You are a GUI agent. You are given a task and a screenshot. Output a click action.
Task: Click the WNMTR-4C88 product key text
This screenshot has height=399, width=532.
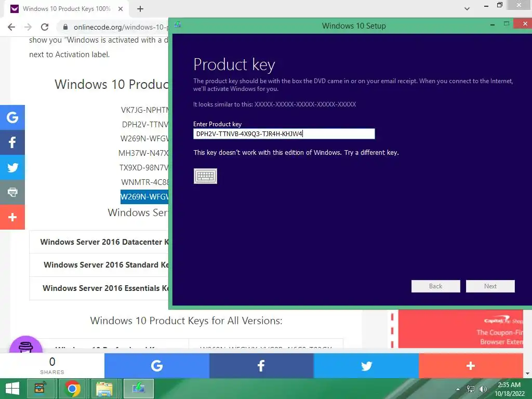145,182
